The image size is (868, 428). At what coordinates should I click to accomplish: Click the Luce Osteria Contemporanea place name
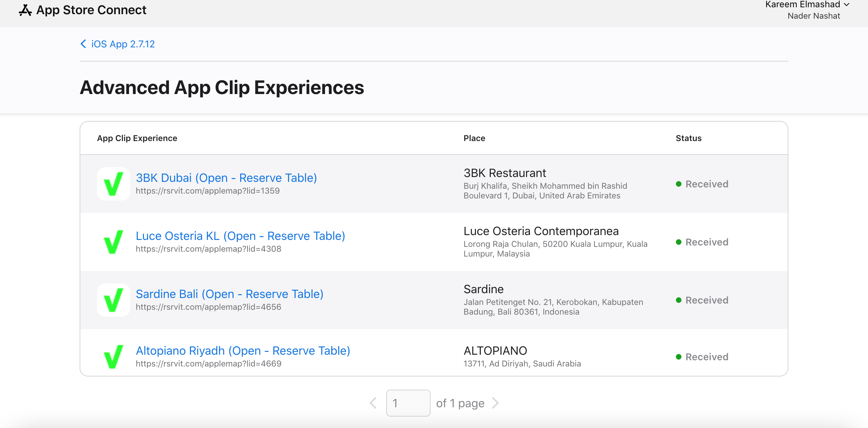[x=541, y=231]
